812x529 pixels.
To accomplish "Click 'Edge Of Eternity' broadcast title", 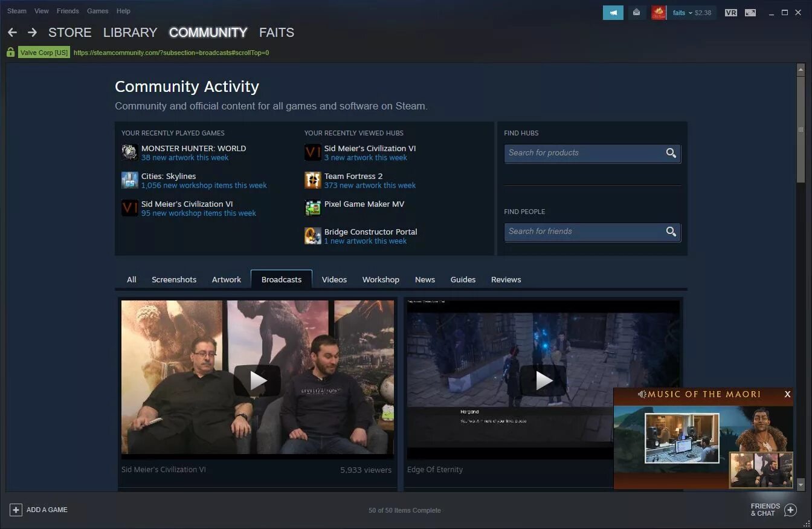I will tap(435, 470).
